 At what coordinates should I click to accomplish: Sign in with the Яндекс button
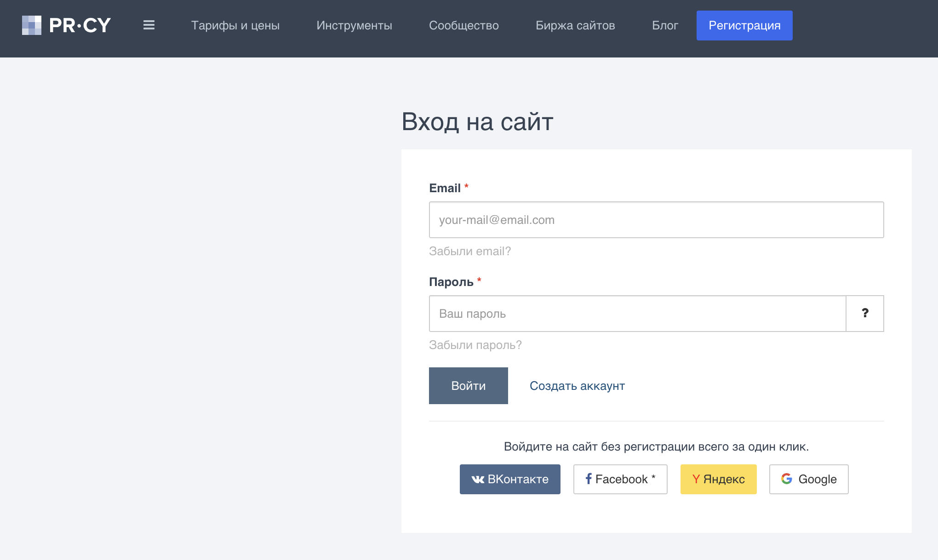pos(718,479)
